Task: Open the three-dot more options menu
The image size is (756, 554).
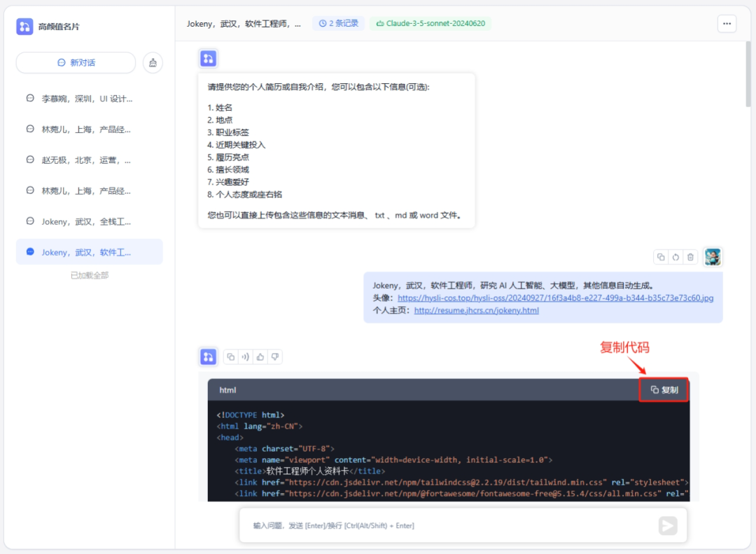Action: pos(727,23)
